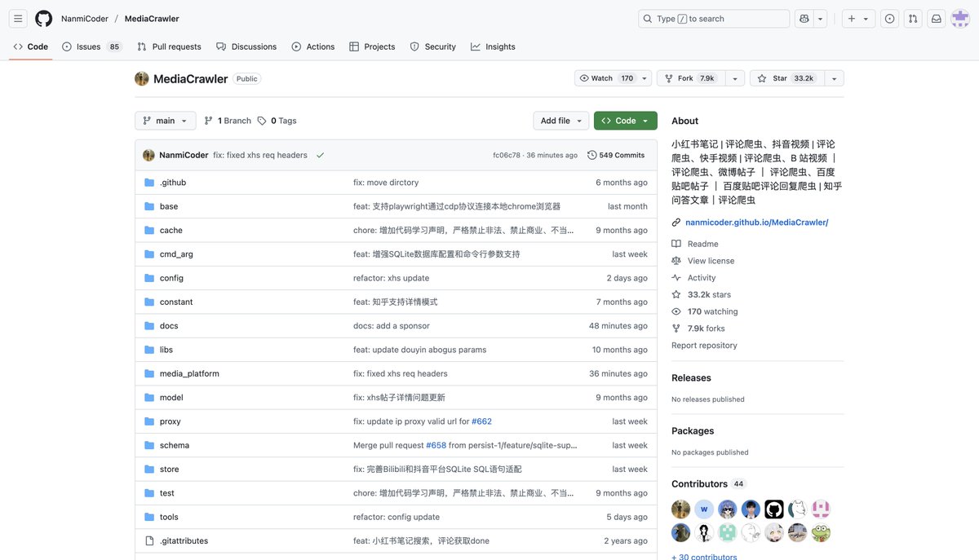
Task: Open pull requests icon in top header
Action: click(x=913, y=19)
